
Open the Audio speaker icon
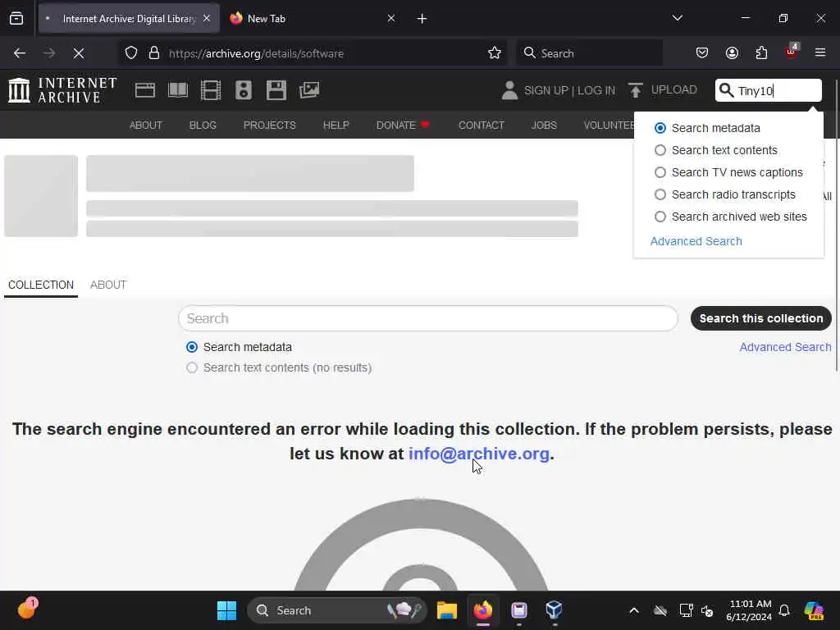243,90
